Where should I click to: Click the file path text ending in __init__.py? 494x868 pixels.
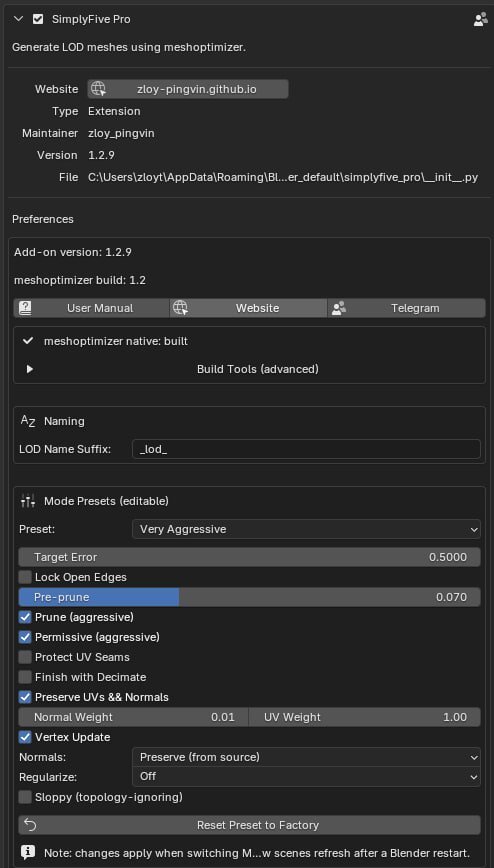(283, 178)
